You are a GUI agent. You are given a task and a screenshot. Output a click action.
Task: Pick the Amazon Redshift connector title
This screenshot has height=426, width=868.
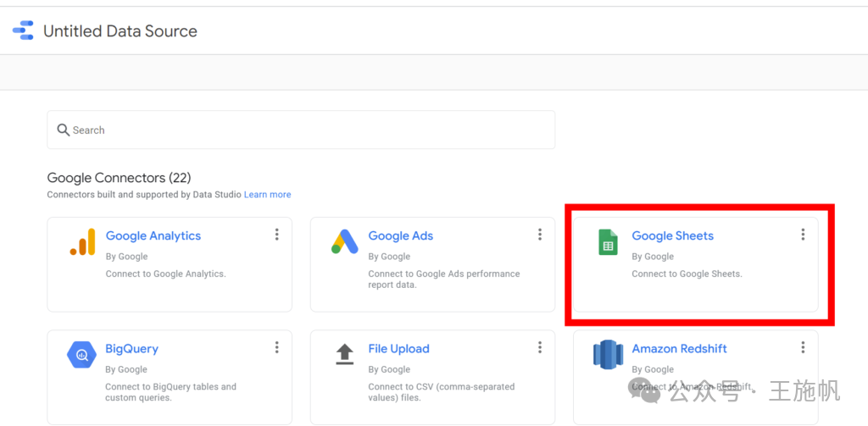coord(679,349)
